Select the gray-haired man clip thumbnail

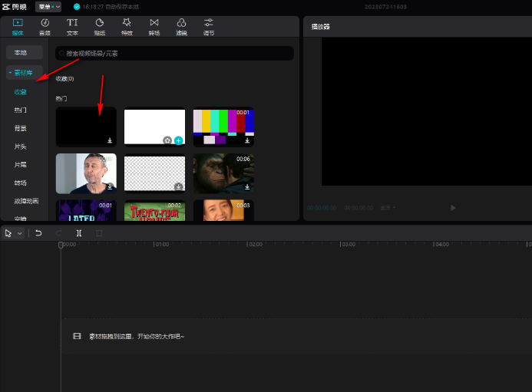pyautogui.click(x=86, y=173)
